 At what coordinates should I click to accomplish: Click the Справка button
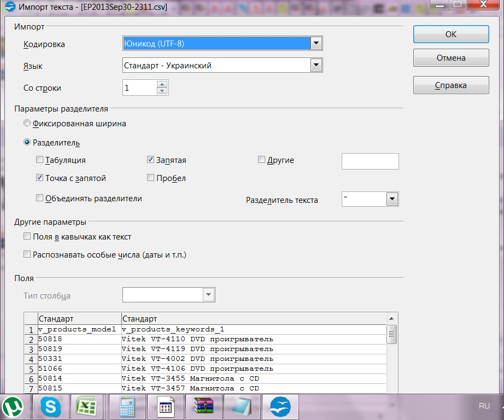(451, 85)
